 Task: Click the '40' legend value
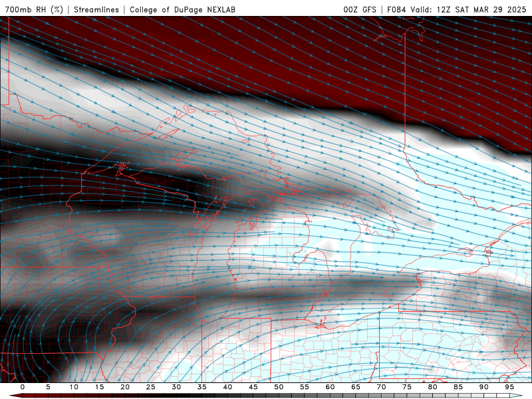click(227, 387)
